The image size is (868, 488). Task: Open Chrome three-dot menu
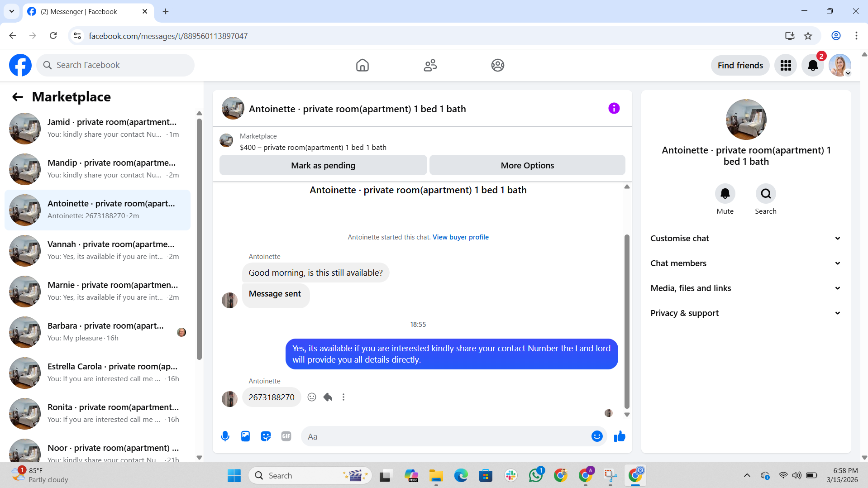tap(856, 36)
